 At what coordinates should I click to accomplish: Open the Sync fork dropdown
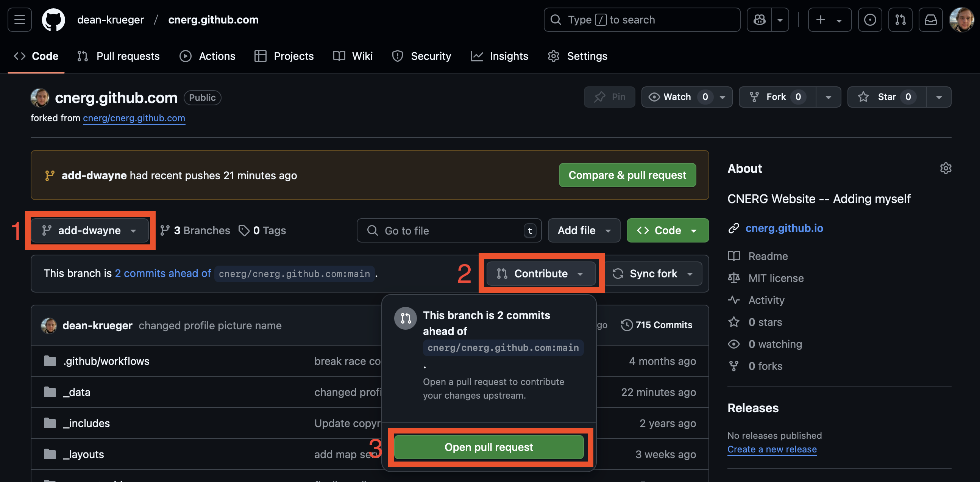coord(653,273)
